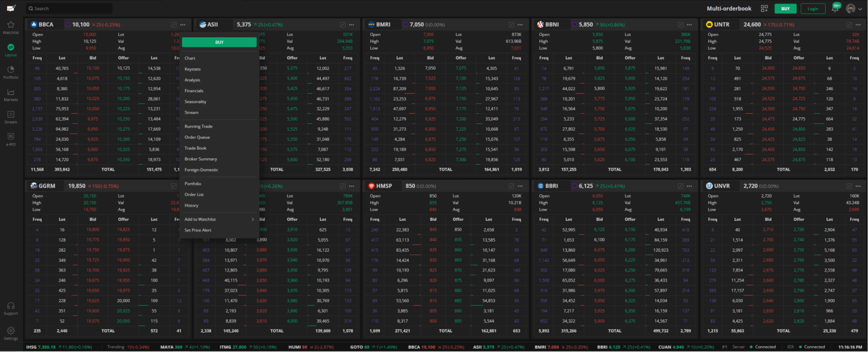Screen dimensions: 868x352
Task: Click the purple badge icon beside BMRI
Action: click(x=405, y=25)
